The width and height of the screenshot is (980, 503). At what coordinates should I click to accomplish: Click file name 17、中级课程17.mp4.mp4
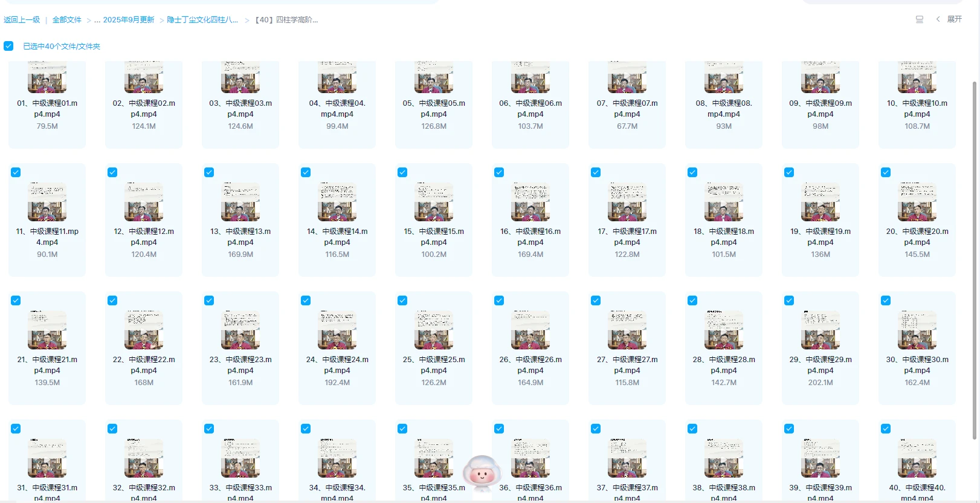tap(627, 236)
